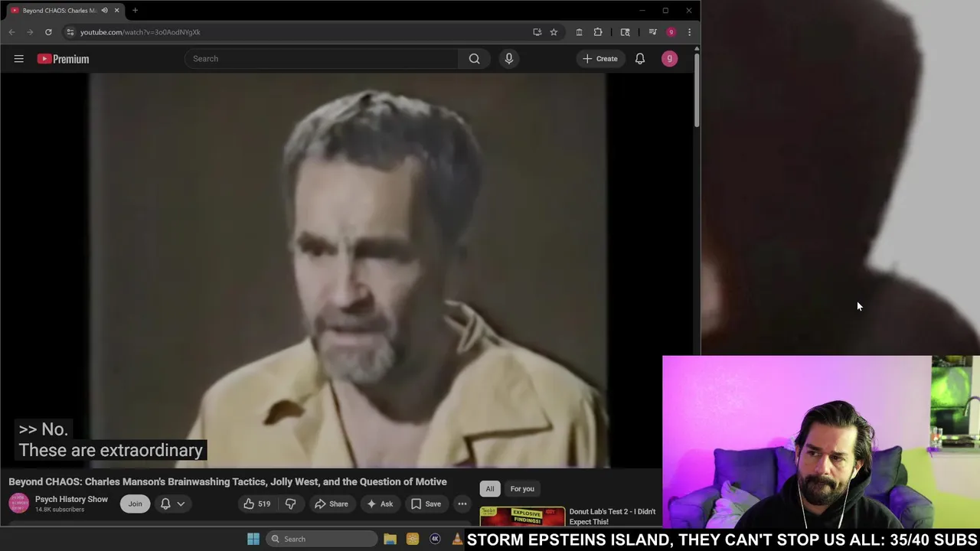Open Chrome three-dot menu
The width and height of the screenshot is (980, 551).
689,32
